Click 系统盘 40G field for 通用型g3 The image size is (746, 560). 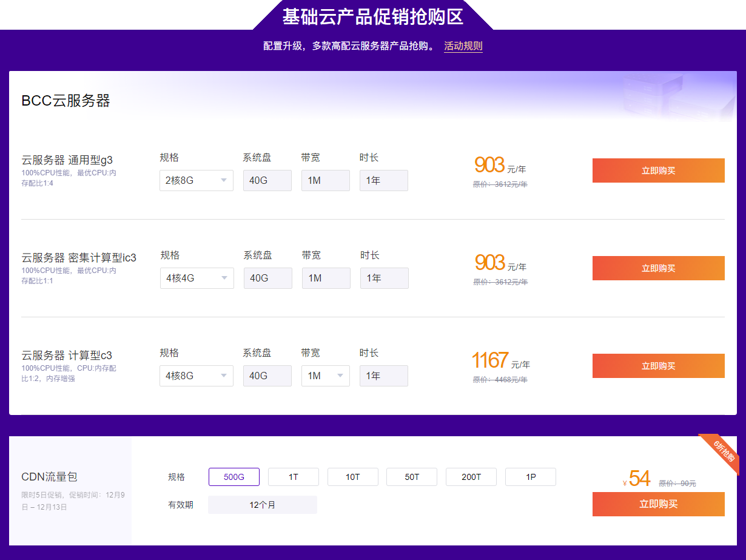[x=267, y=180]
